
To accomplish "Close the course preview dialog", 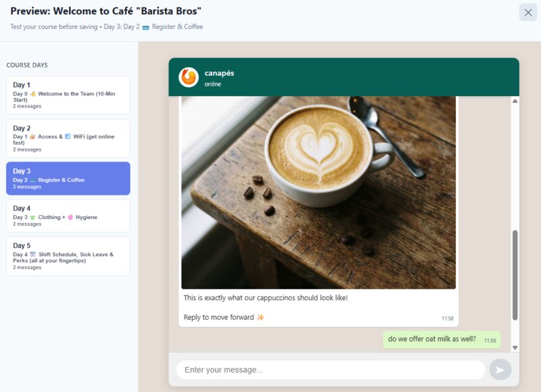I will tap(527, 12).
